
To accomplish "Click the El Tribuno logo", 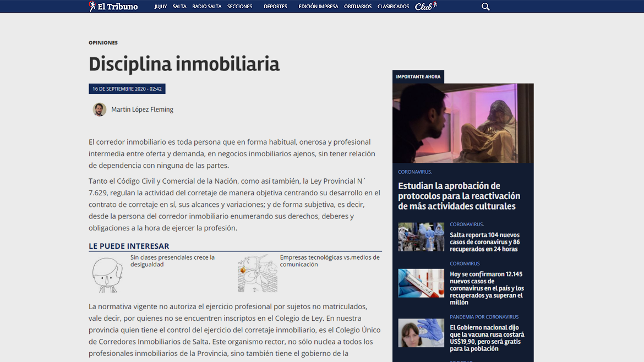I will pyautogui.click(x=113, y=7).
